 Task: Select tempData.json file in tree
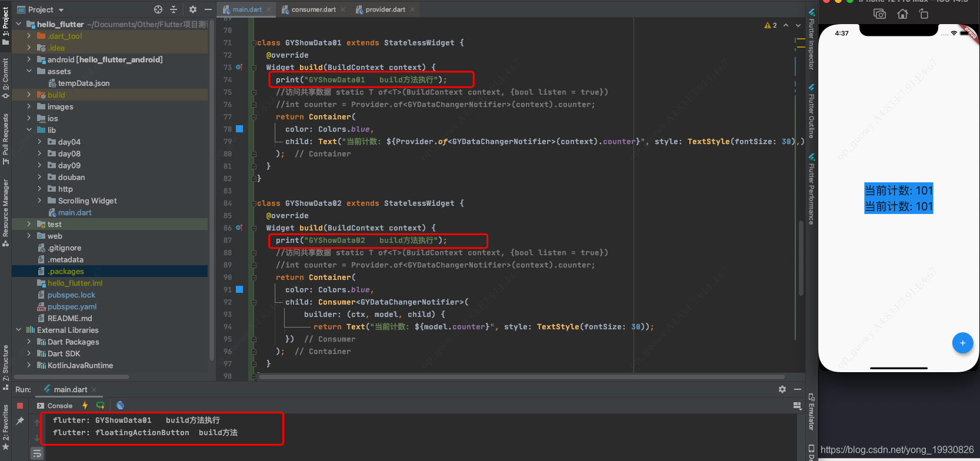pos(84,83)
